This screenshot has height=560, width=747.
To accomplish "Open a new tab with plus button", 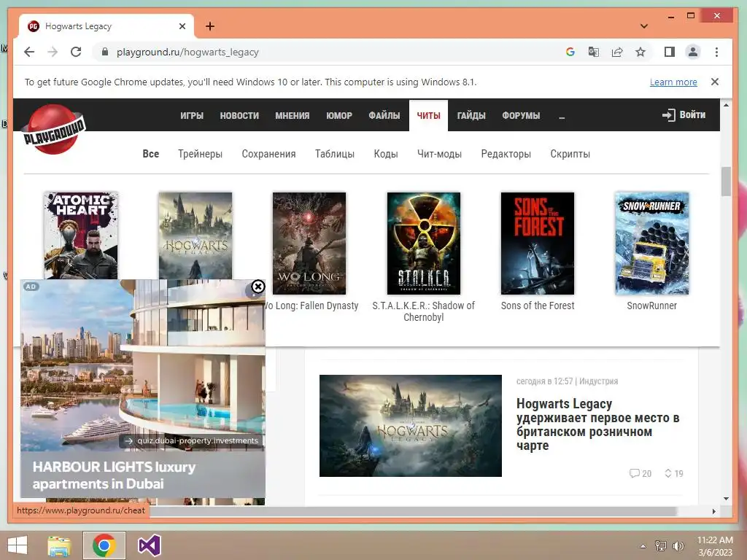I will pos(210,26).
